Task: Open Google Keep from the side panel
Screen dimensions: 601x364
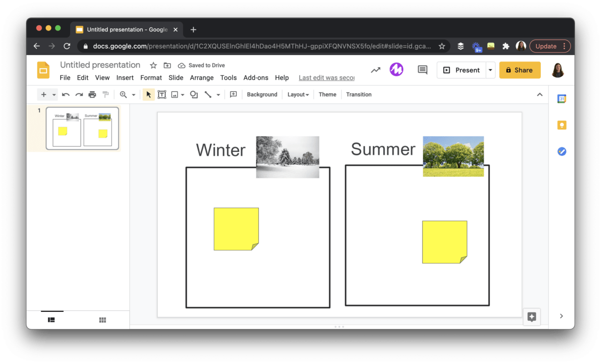Action: [561, 125]
